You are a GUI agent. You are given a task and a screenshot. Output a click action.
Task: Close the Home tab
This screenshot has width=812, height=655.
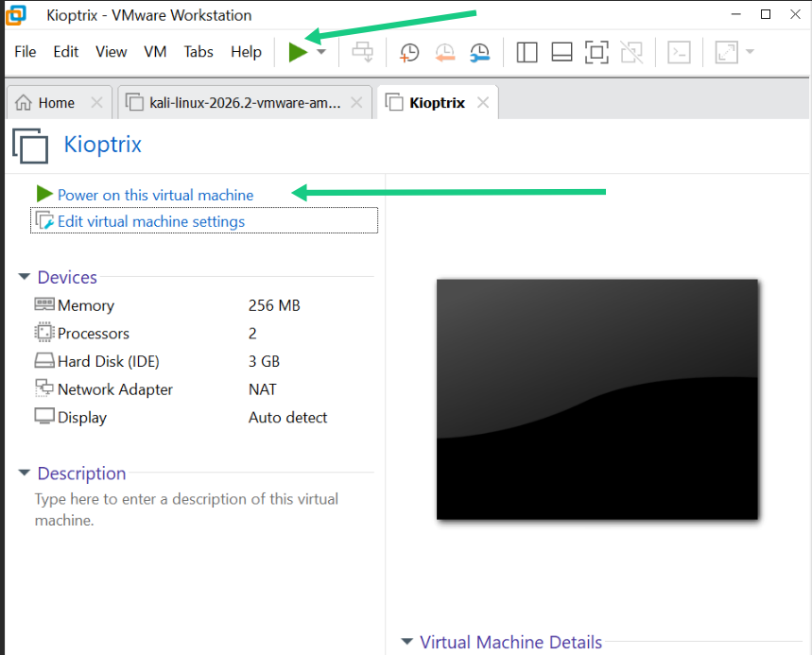click(96, 102)
